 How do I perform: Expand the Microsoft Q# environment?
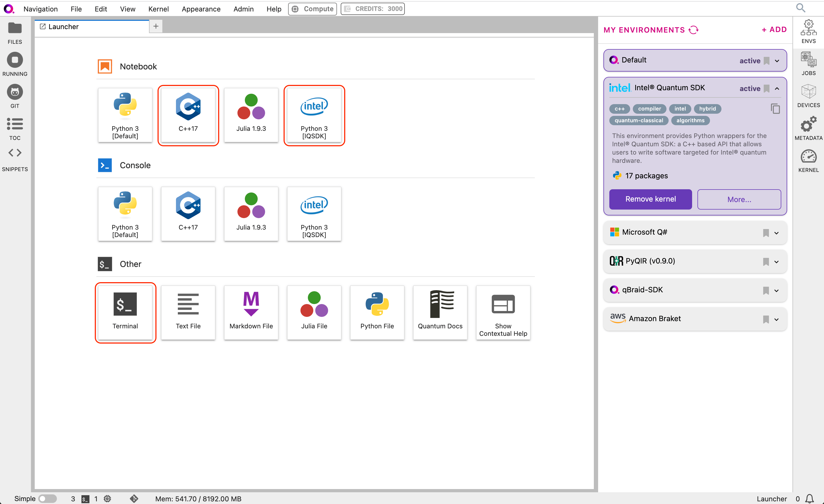(x=776, y=233)
